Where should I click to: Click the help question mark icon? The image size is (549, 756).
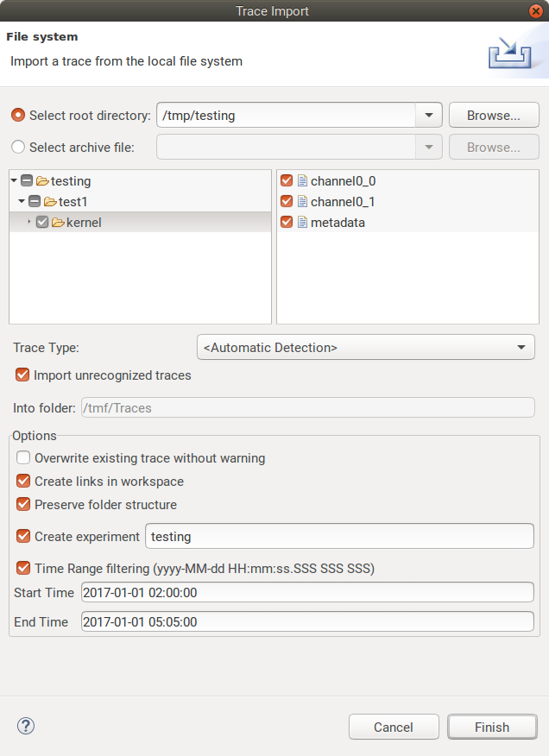(25, 727)
